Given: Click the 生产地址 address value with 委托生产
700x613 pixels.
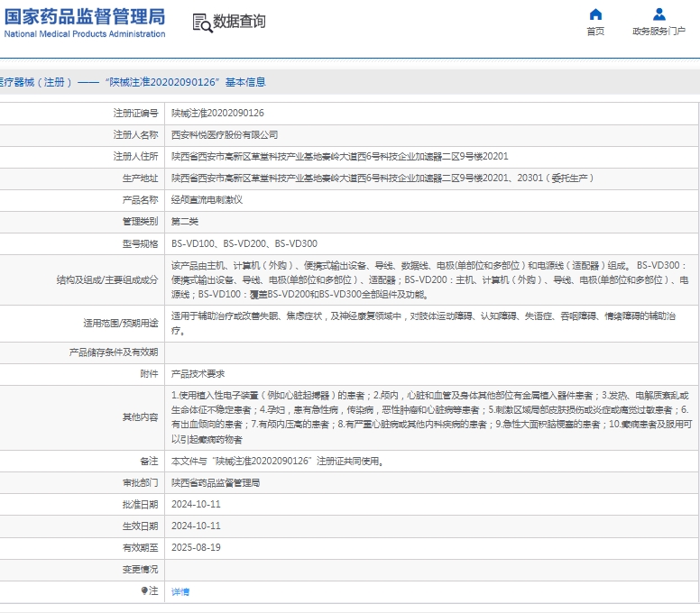Looking at the screenshot, I should (382, 178).
